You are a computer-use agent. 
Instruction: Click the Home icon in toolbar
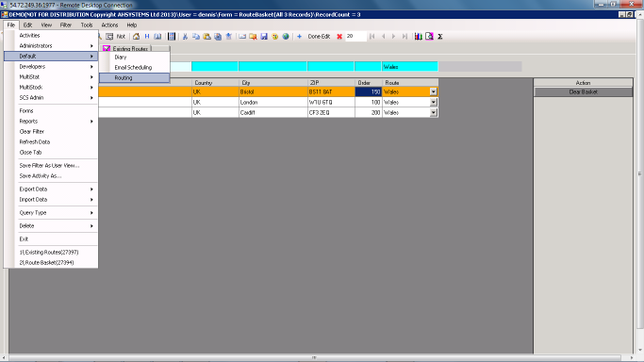pyautogui.click(x=136, y=37)
